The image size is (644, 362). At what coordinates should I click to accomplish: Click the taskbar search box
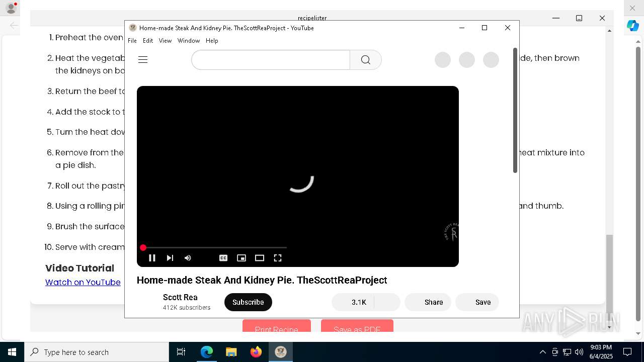(97, 352)
